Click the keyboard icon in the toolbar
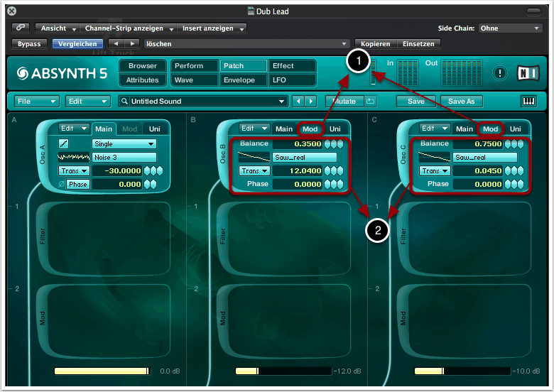Viewport: 554px width, 392px height. [529, 102]
